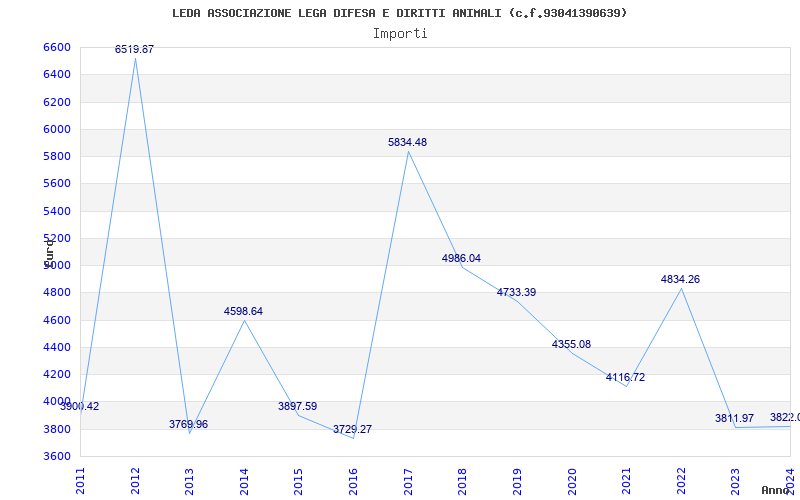Click the x-axis year 2020
Screen dimensions: 800x500
coord(571,481)
